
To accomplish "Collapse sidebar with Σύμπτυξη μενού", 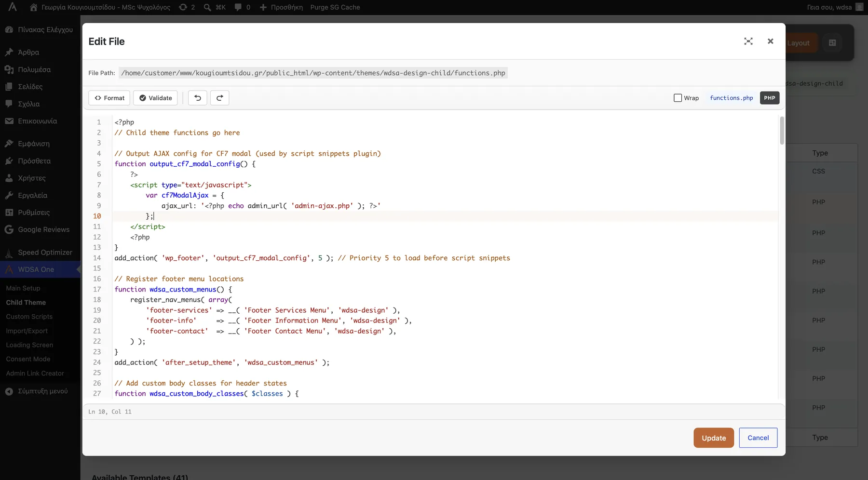I will 40,391.
